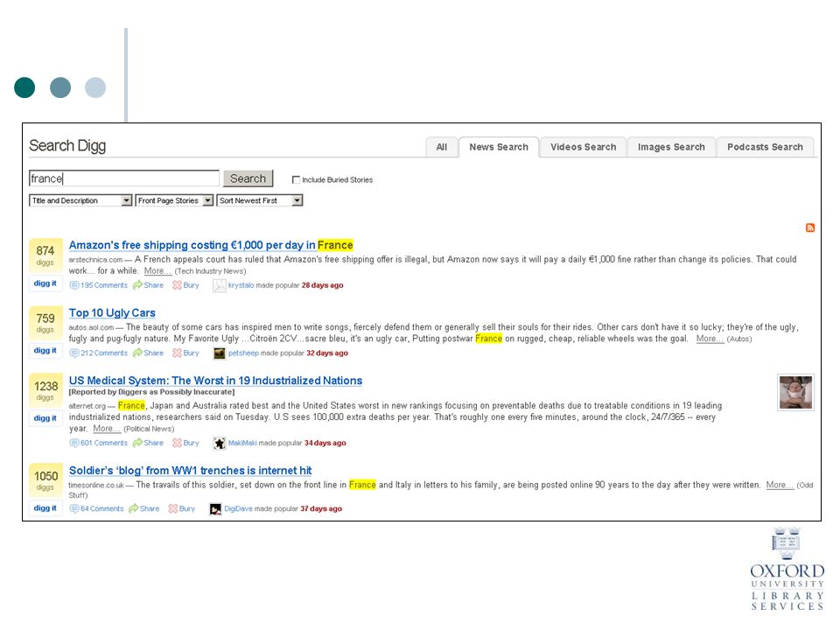Click Autos category link
Viewport: 840px width, 630px height.
739,339
